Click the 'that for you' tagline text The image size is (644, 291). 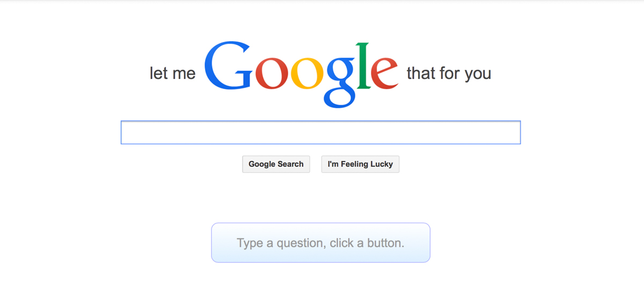coord(449,74)
